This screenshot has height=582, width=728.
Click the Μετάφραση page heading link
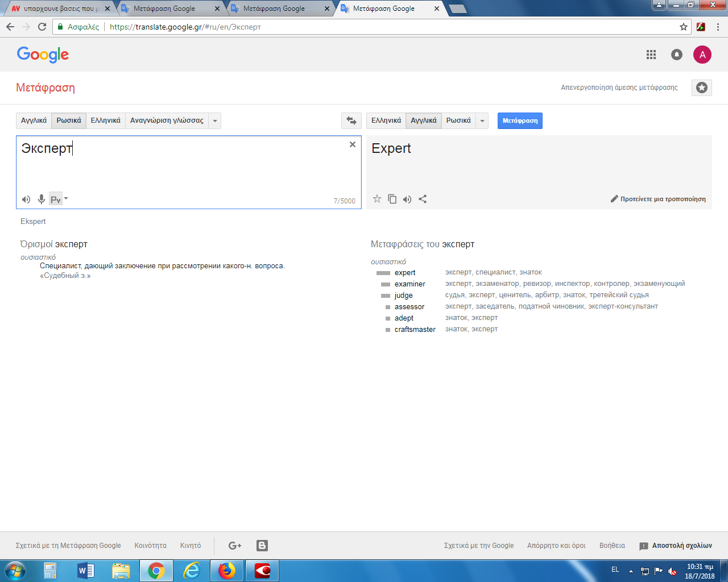click(x=45, y=88)
